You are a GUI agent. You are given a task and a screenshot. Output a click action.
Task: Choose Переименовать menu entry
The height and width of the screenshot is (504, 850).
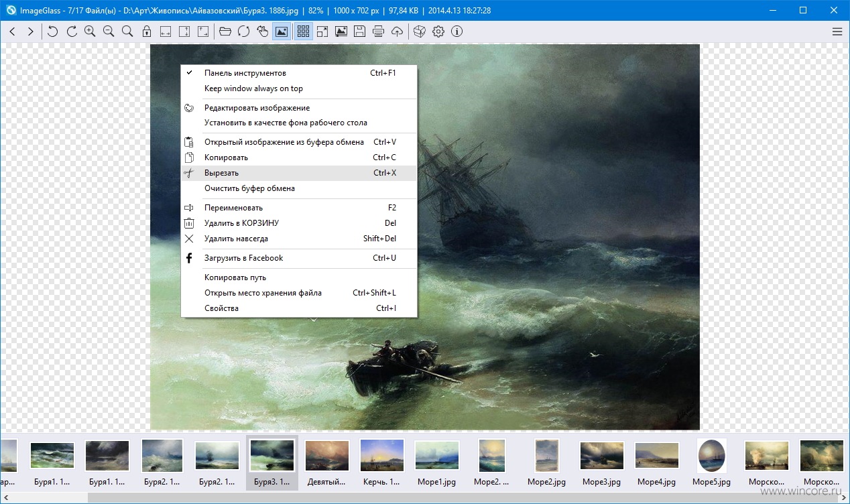tap(299, 208)
